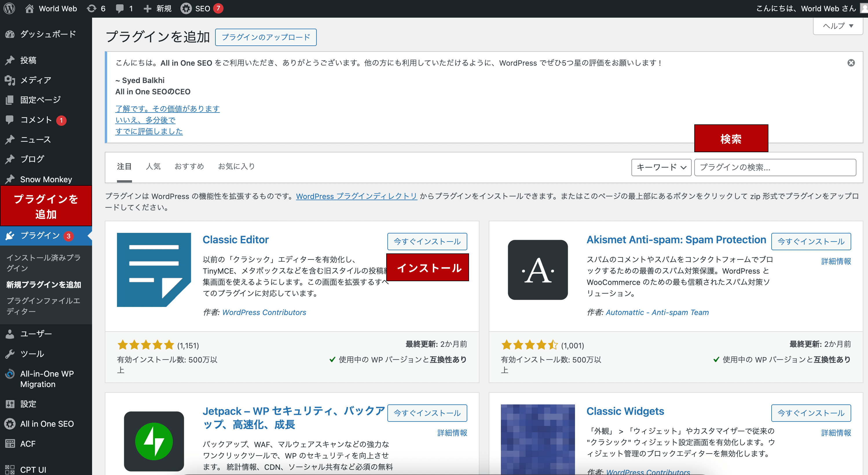This screenshot has height=475, width=868.
Task: Click the 設定 settings icon
Action: point(10,404)
